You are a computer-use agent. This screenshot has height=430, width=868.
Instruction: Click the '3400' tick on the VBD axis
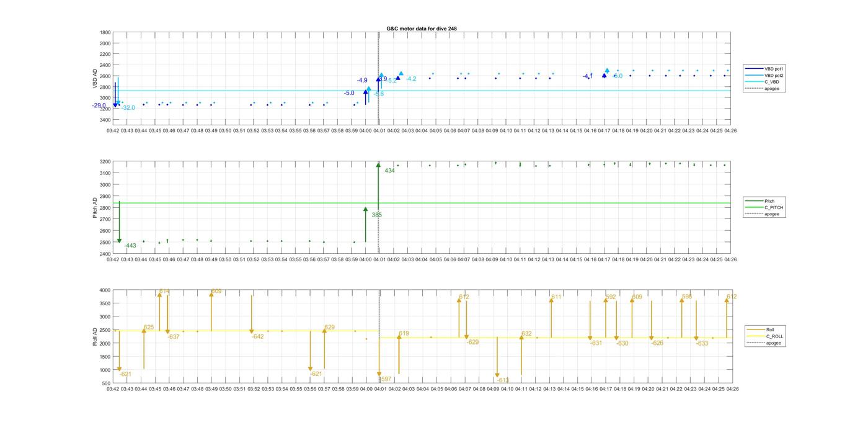pyautogui.click(x=105, y=120)
